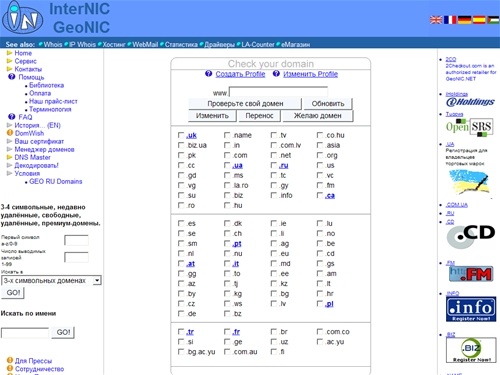
Task: Focus the Число выводимых записей field
Action: [76, 257]
